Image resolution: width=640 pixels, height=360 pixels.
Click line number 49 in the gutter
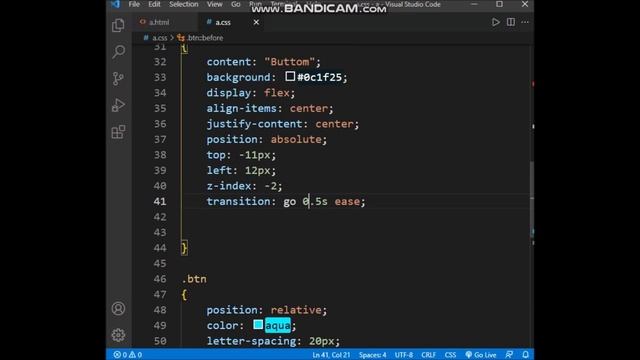tap(160, 326)
